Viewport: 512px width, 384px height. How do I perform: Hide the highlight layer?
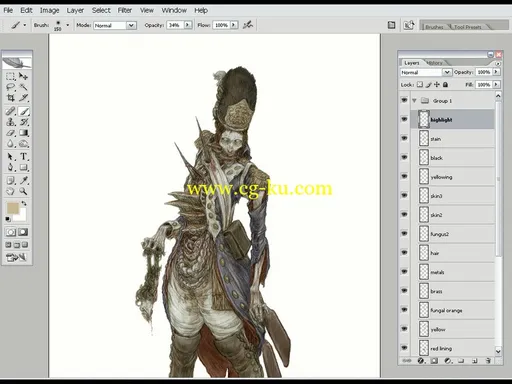pos(404,119)
